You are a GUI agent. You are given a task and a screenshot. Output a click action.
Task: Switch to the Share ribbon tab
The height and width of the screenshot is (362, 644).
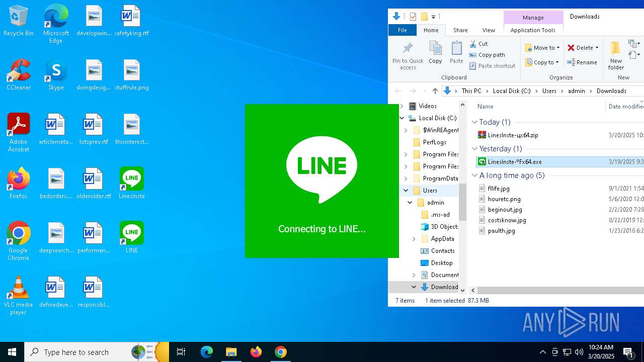click(460, 30)
